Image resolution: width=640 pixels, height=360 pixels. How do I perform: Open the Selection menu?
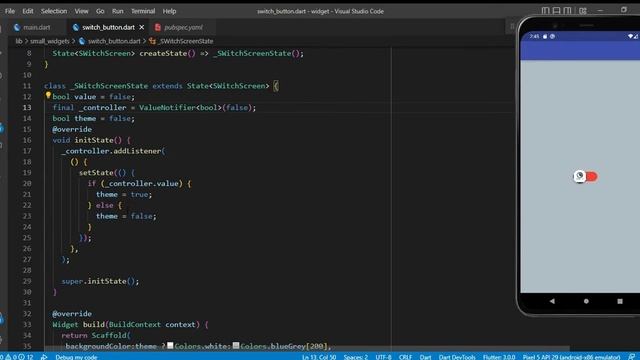coord(53,11)
